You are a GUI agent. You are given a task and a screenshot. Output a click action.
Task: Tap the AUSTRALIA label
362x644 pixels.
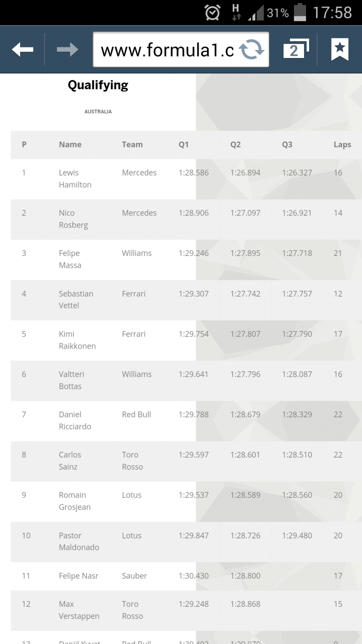click(98, 111)
